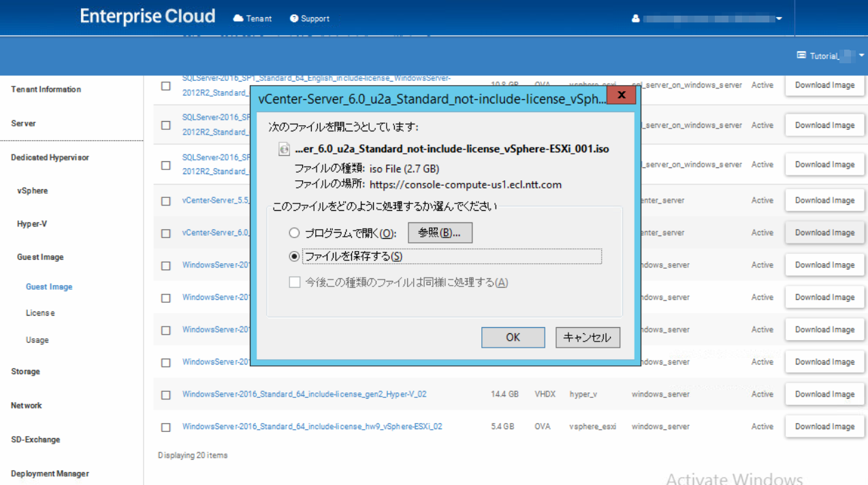This screenshot has height=485, width=868.
Task: Select highlighted Guest Image sub-item
Action: point(49,287)
